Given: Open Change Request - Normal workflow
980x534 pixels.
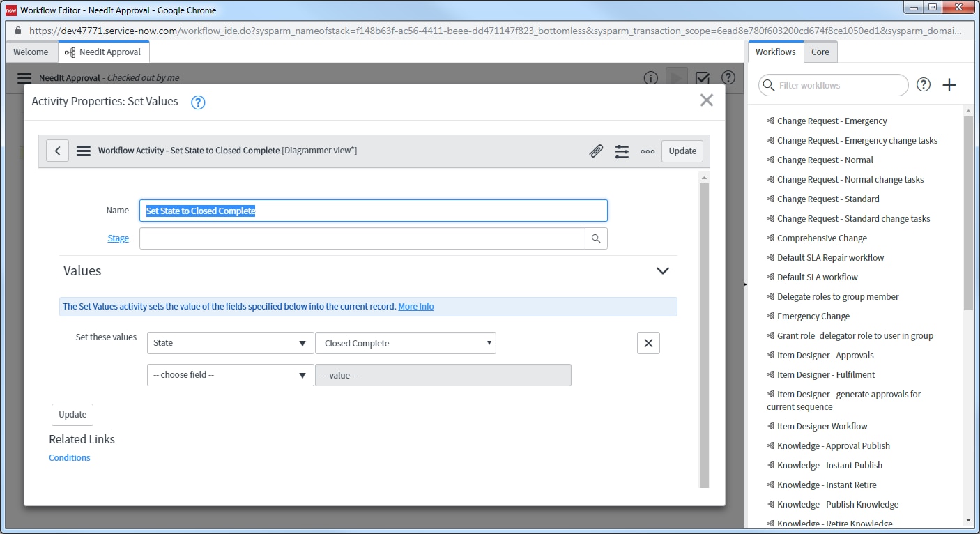Looking at the screenshot, I should [x=825, y=160].
